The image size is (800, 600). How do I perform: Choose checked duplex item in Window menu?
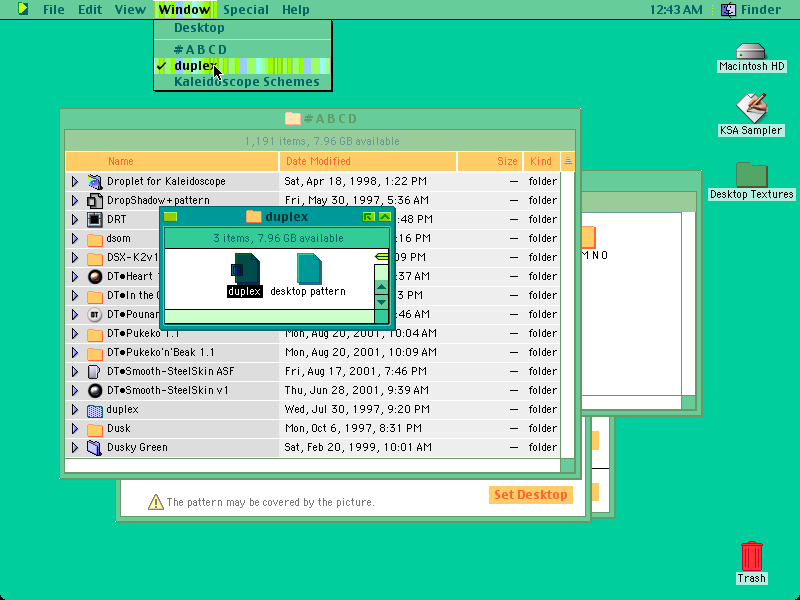(x=243, y=66)
